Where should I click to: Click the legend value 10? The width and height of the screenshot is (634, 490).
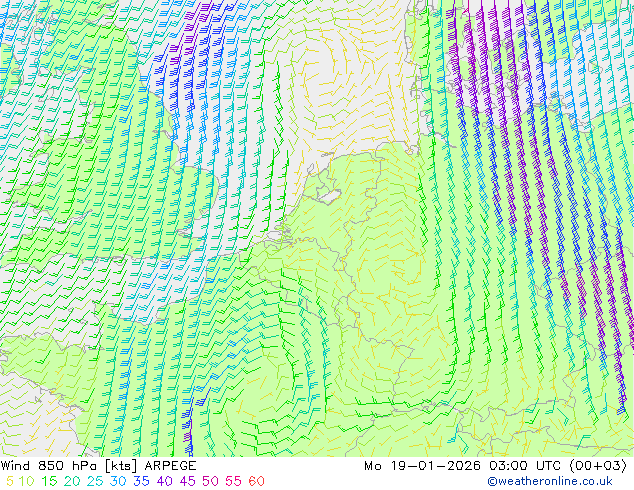[26, 481]
